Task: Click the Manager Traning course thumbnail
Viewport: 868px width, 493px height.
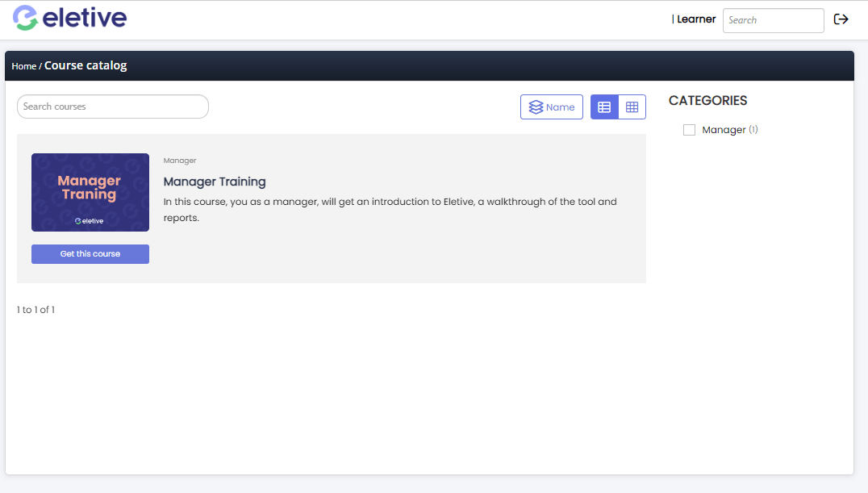Action: pos(90,192)
